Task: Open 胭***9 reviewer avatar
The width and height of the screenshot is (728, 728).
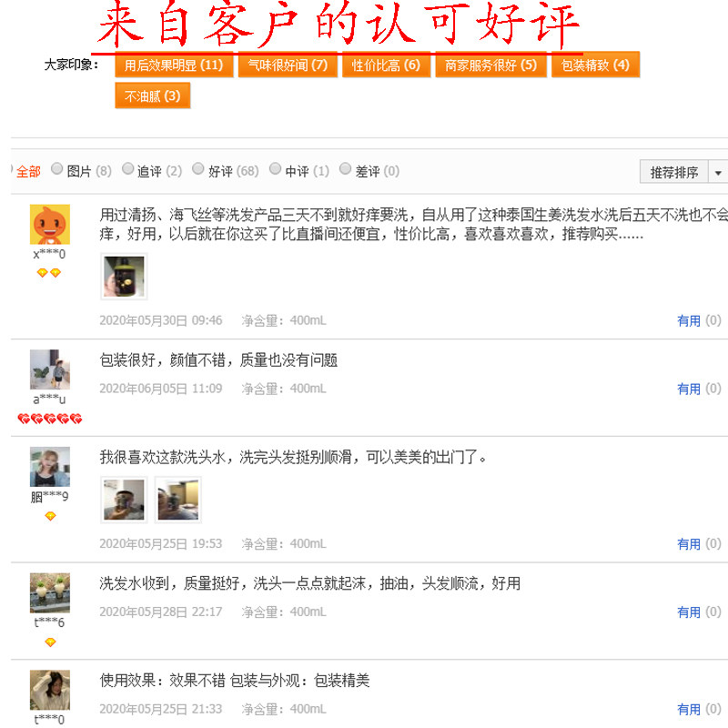Action: (50, 467)
